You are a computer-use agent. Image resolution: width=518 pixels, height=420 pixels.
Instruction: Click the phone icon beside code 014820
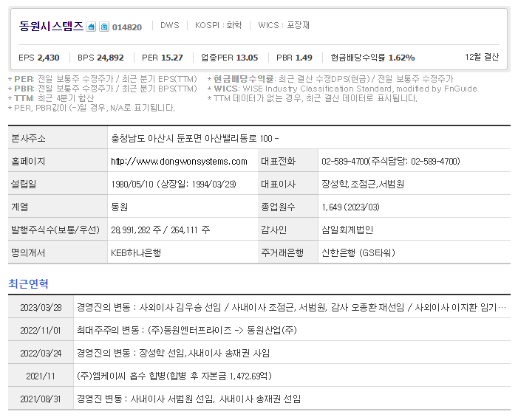click(x=104, y=27)
